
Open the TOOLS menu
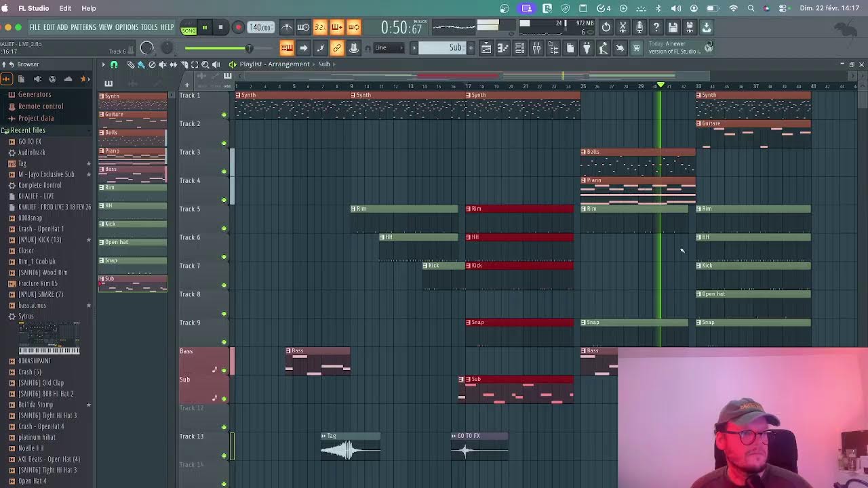tap(149, 27)
